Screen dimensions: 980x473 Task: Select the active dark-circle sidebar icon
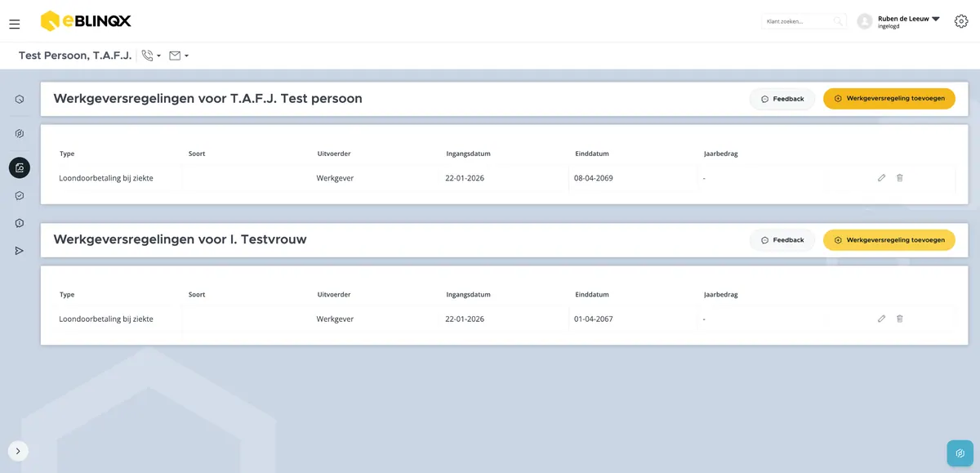click(x=20, y=167)
